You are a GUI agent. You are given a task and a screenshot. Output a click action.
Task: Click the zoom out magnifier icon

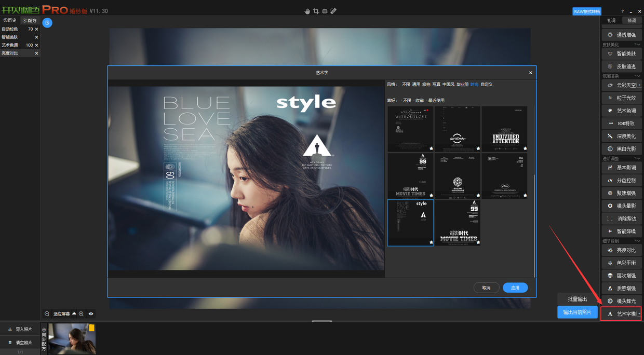(47, 314)
